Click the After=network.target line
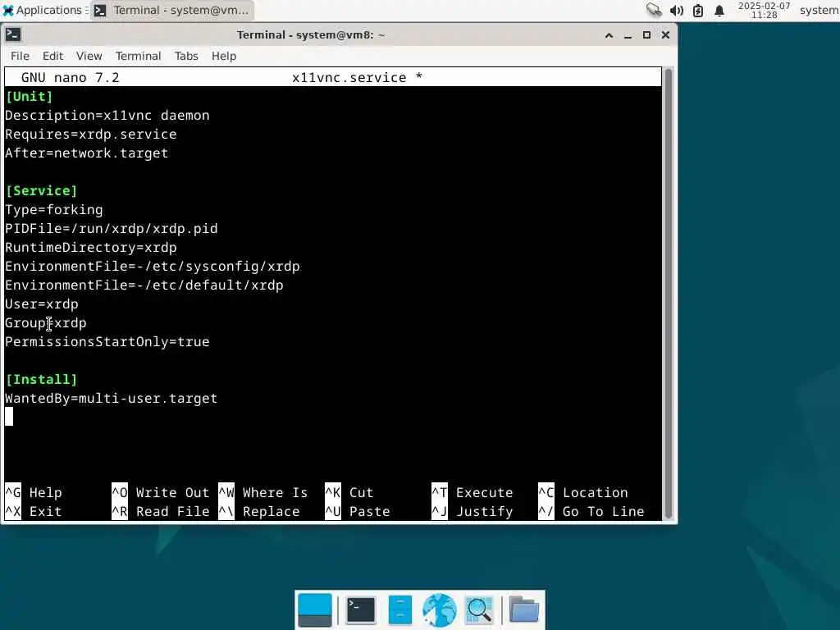This screenshot has height=630, width=840. [x=86, y=153]
